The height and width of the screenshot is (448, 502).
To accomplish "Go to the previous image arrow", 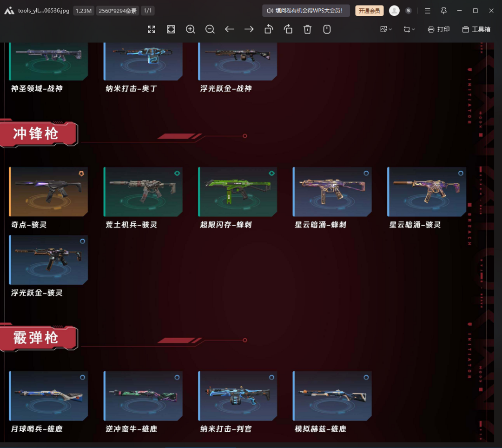I will 229,29.
